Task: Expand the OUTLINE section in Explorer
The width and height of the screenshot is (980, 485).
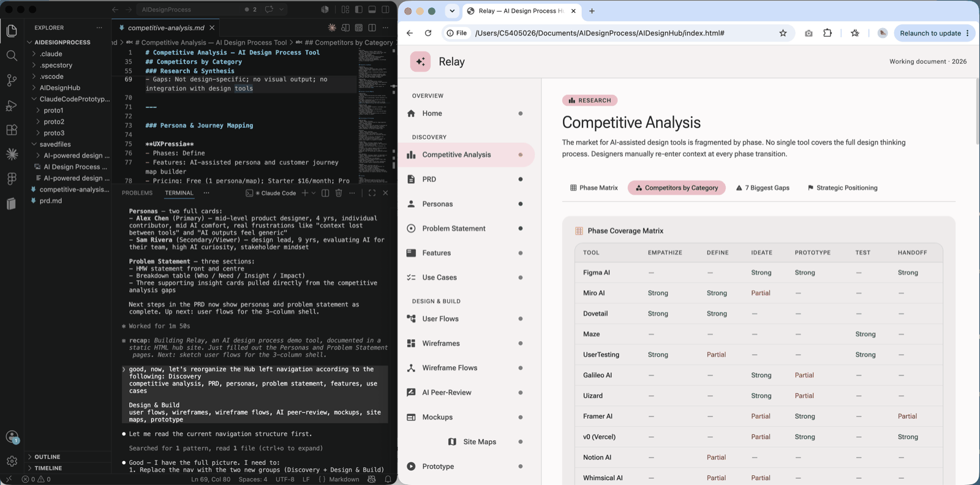Action: click(67, 457)
